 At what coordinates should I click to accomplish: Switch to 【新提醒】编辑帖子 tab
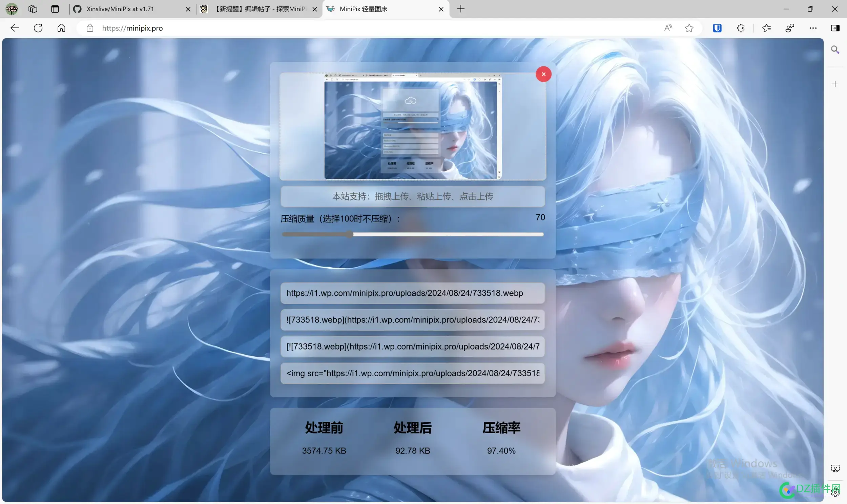click(258, 9)
